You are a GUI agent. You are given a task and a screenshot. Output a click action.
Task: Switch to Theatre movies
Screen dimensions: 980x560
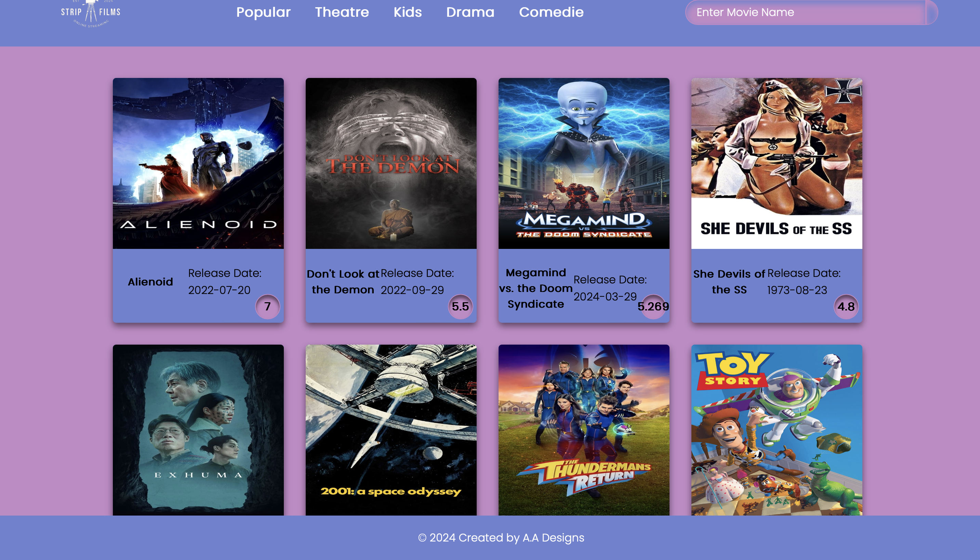[x=342, y=12]
